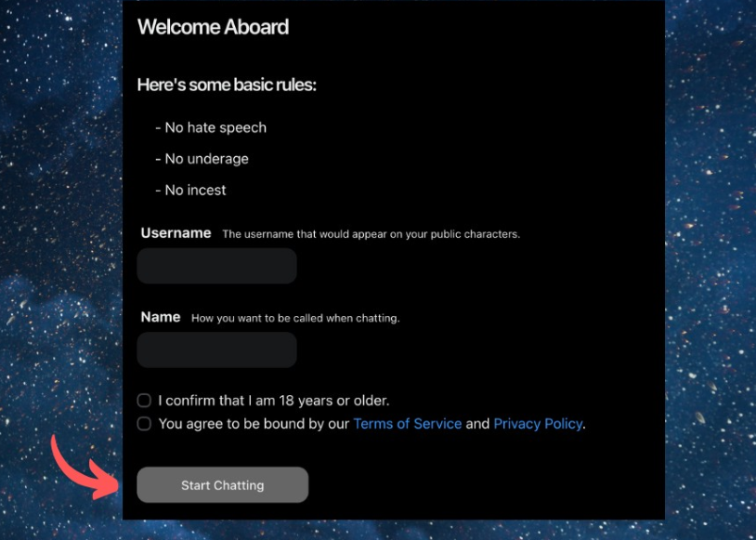The width and height of the screenshot is (756, 540).
Task: Open the Terms of Service link
Action: pos(407,424)
